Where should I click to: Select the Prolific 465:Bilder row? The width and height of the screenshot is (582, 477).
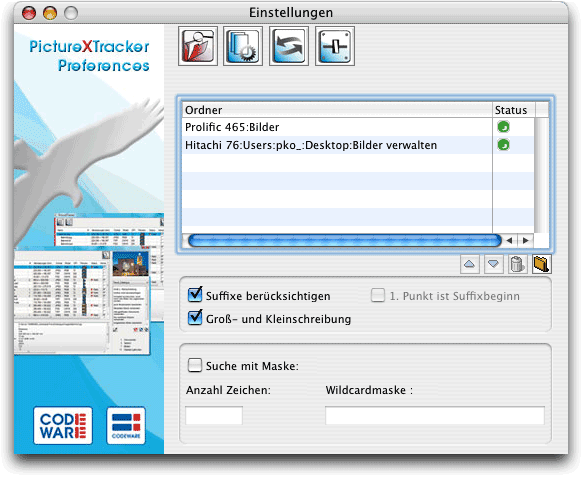click(x=358, y=127)
